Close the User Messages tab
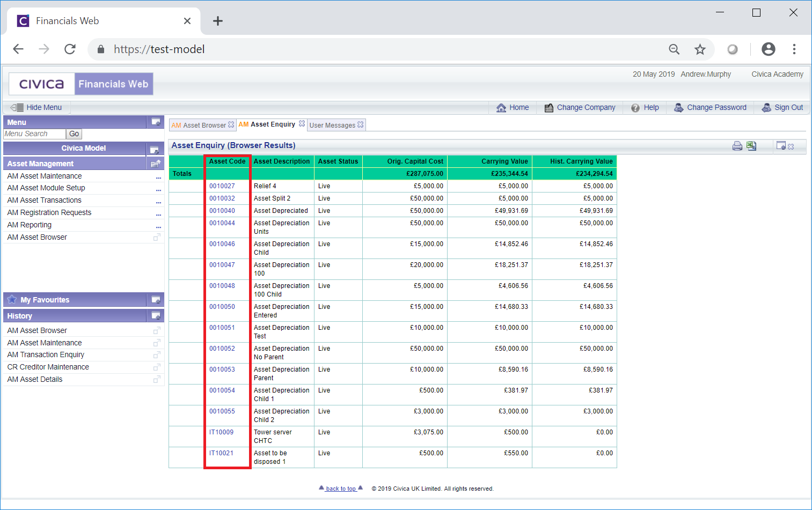The image size is (812, 510). 361,124
